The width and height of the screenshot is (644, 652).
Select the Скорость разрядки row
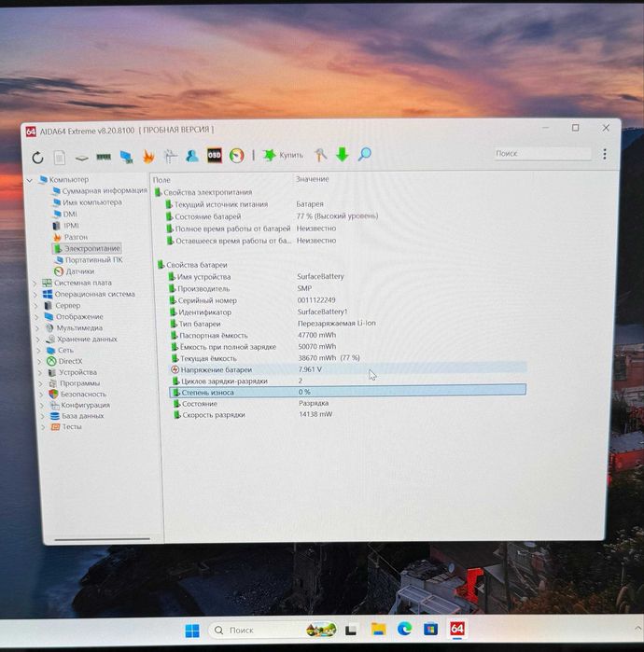coord(349,414)
